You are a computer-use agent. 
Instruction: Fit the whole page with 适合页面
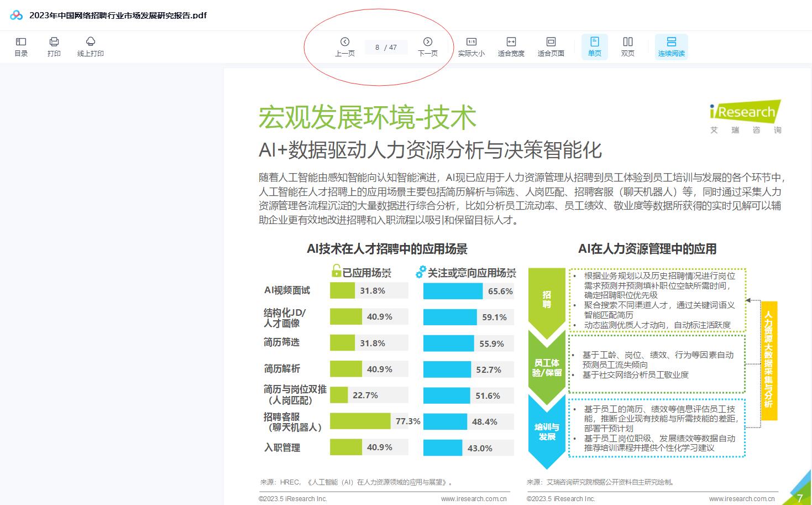coord(551,46)
